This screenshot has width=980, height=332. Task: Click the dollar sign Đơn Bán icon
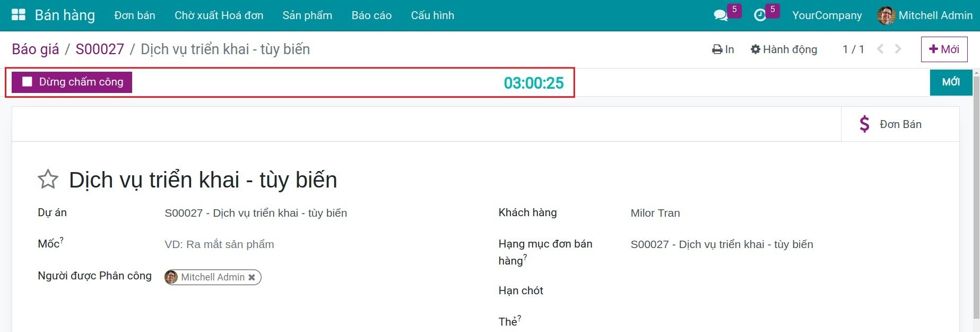(864, 124)
